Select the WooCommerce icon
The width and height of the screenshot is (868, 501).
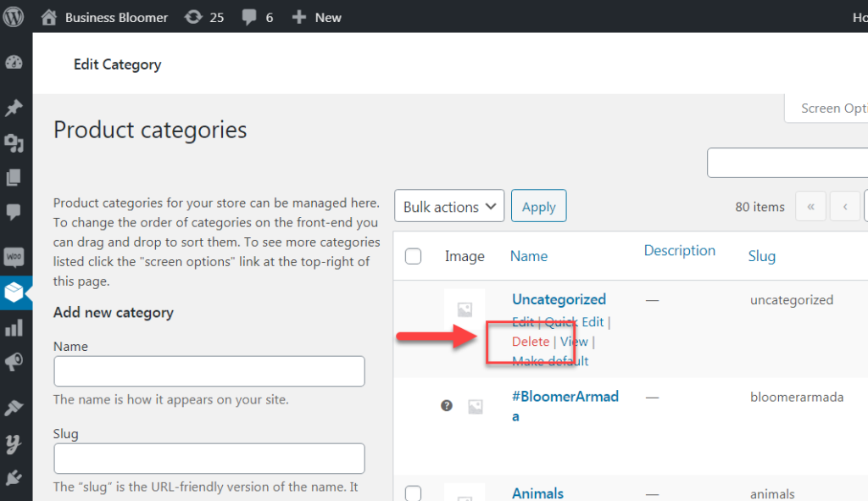[14, 256]
